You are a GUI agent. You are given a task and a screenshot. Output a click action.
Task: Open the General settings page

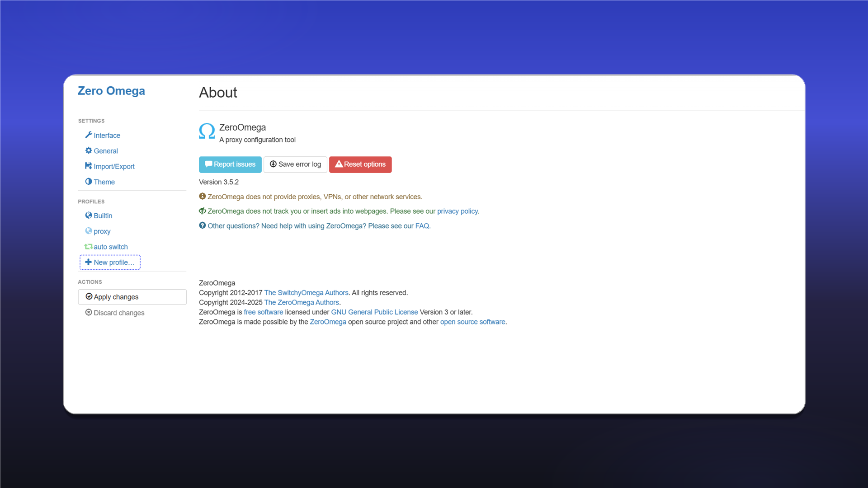coord(106,151)
